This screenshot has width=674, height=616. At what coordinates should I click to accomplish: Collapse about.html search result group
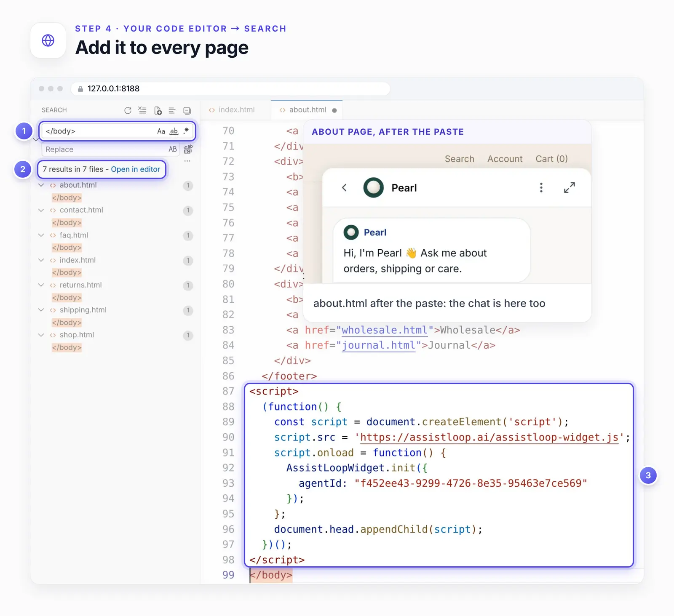pyautogui.click(x=41, y=185)
